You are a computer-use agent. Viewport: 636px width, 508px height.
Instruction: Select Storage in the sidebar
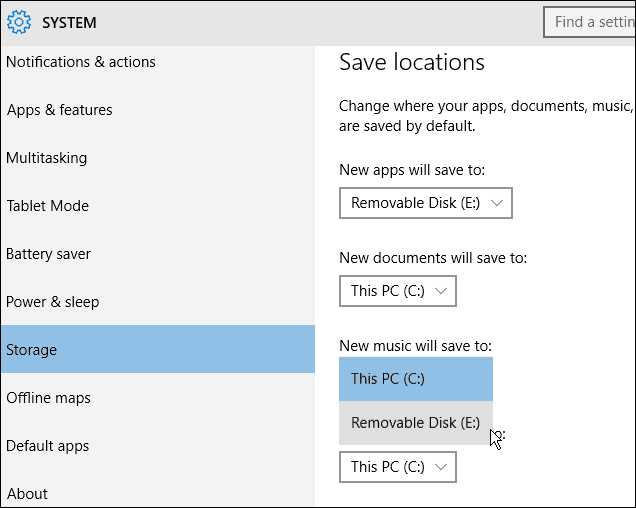click(157, 349)
